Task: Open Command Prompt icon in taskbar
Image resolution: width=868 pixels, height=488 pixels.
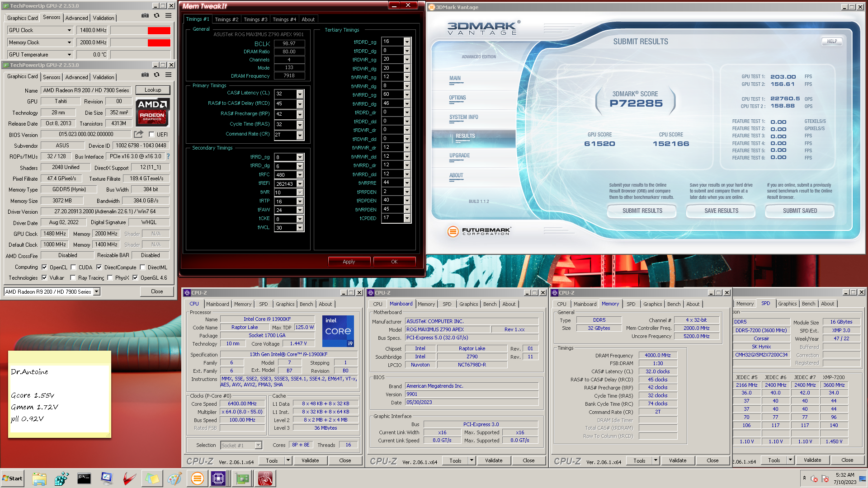Action: (84, 479)
